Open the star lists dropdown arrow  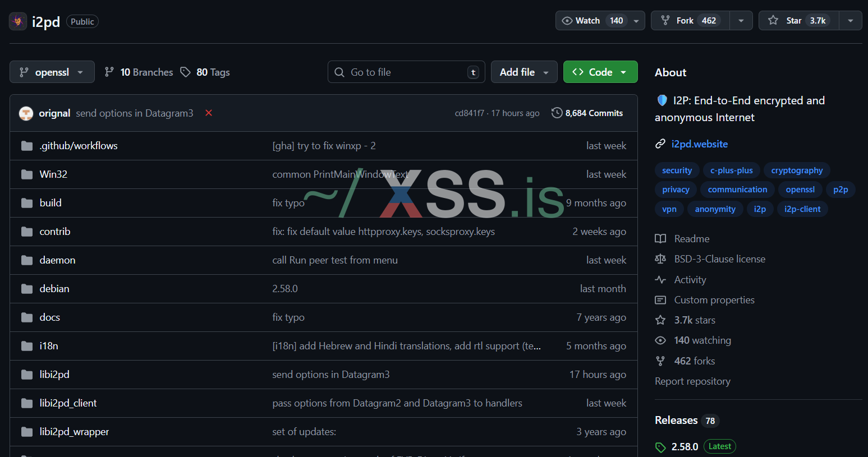851,21
